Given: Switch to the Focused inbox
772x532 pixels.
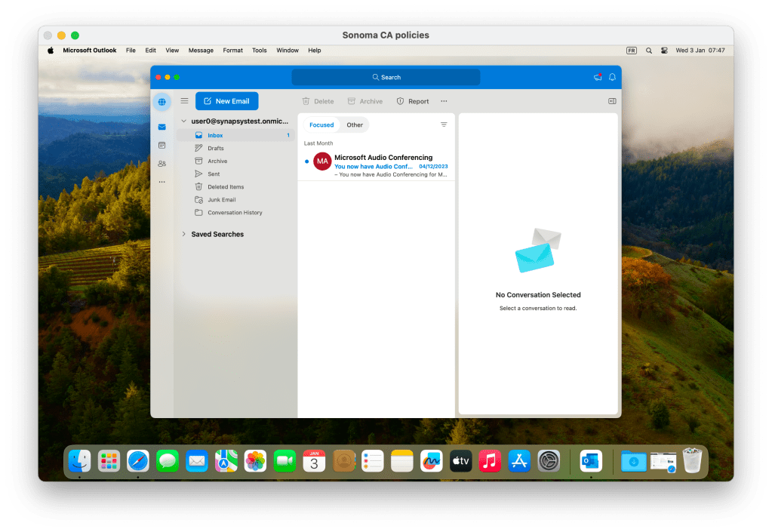Looking at the screenshot, I should [321, 125].
